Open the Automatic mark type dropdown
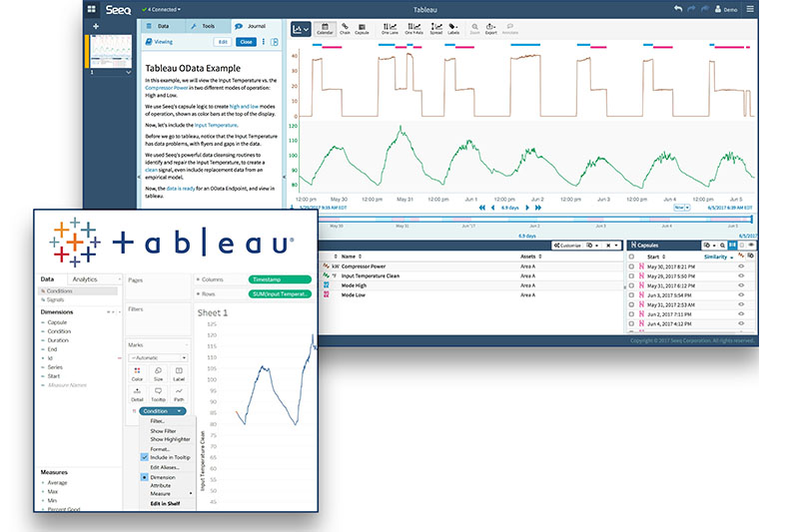799x532 pixels. (x=159, y=358)
